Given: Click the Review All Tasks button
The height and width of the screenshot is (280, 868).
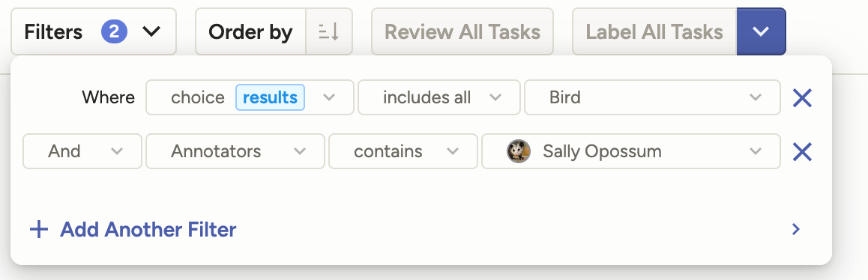Looking at the screenshot, I should point(462,31).
